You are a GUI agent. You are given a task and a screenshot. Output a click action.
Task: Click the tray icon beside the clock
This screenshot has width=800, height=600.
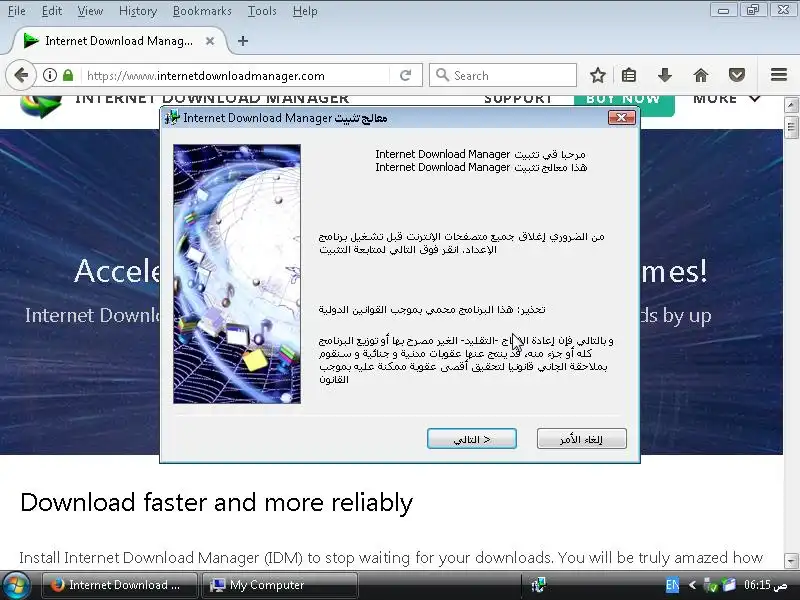tap(729, 585)
